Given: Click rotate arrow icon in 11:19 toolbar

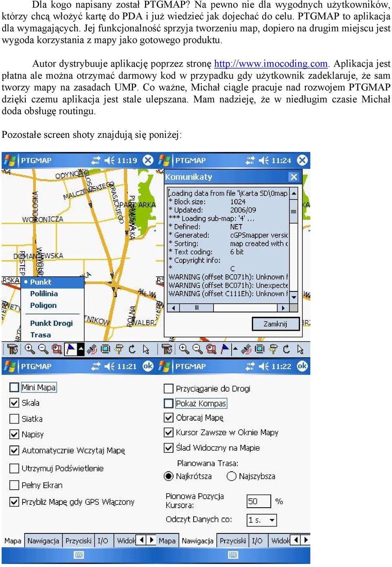Looking at the screenshot, I should pyautogui.click(x=132, y=349).
